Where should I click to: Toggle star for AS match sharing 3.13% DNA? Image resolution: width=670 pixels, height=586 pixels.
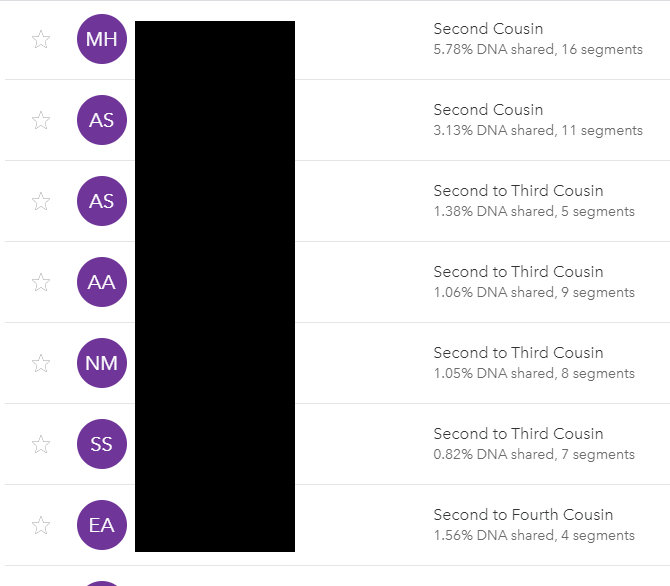[x=41, y=120]
